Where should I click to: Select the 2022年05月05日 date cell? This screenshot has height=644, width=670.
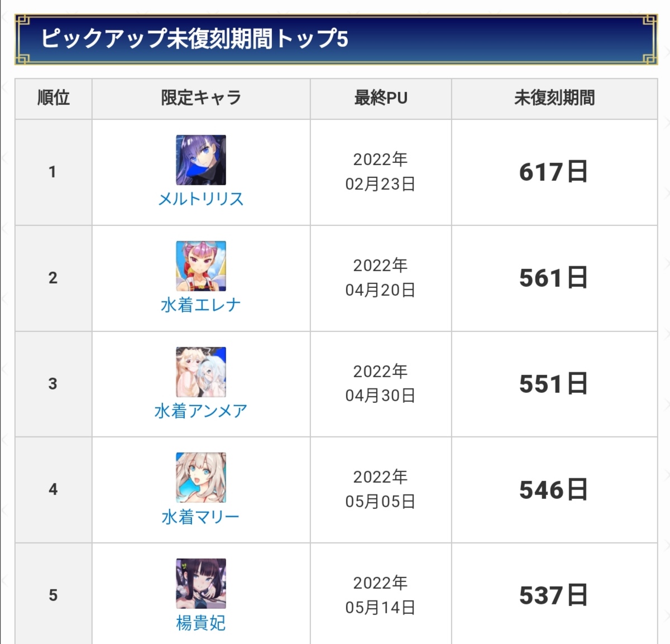click(x=380, y=489)
